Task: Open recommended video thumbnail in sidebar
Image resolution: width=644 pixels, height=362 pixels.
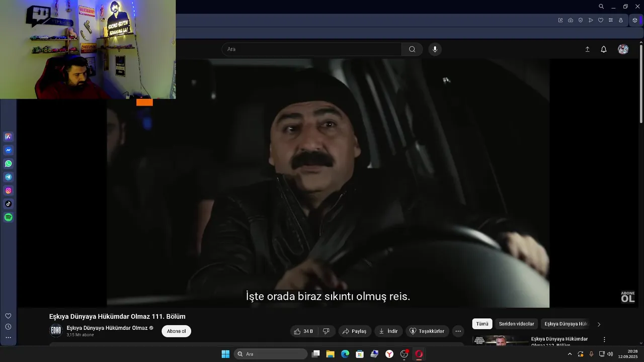Action: click(500, 340)
